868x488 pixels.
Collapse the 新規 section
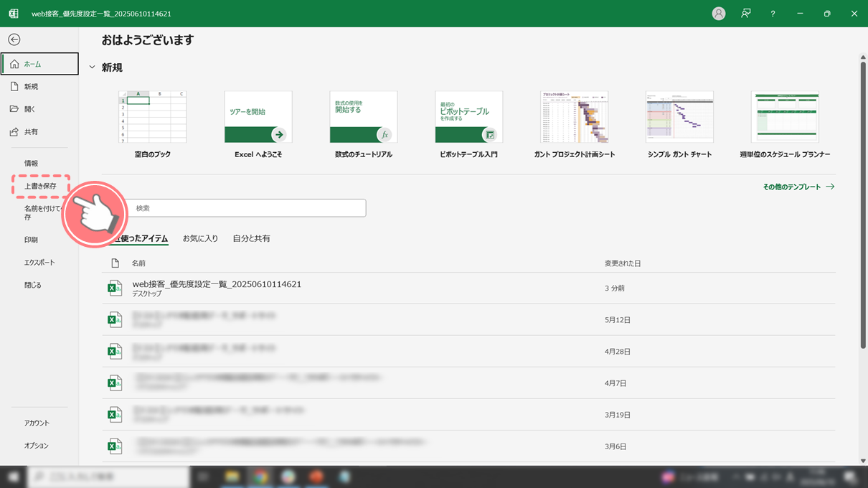92,67
